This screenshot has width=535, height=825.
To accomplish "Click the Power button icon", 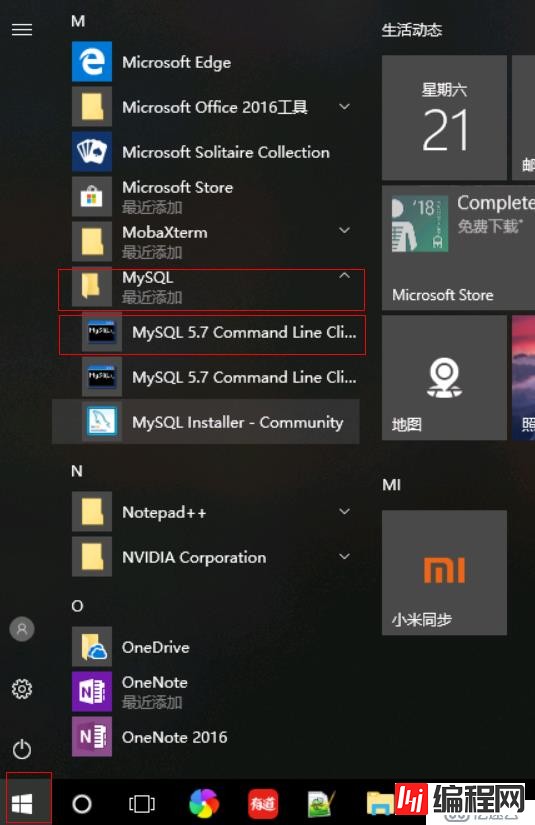I will [22, 749].
